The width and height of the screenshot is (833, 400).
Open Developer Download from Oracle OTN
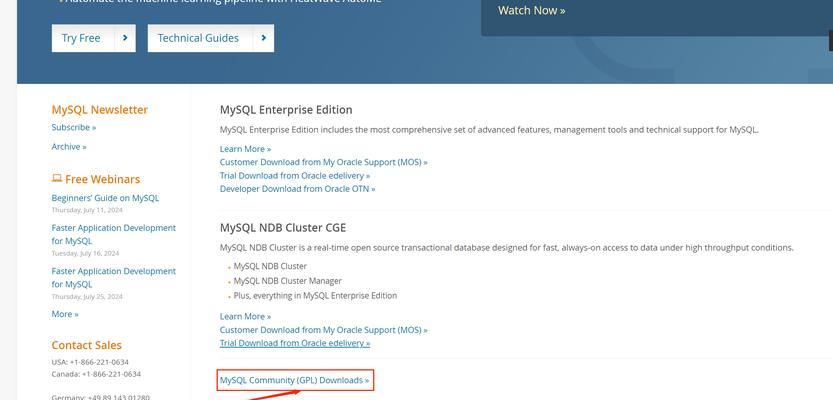[x=298, y=189]
